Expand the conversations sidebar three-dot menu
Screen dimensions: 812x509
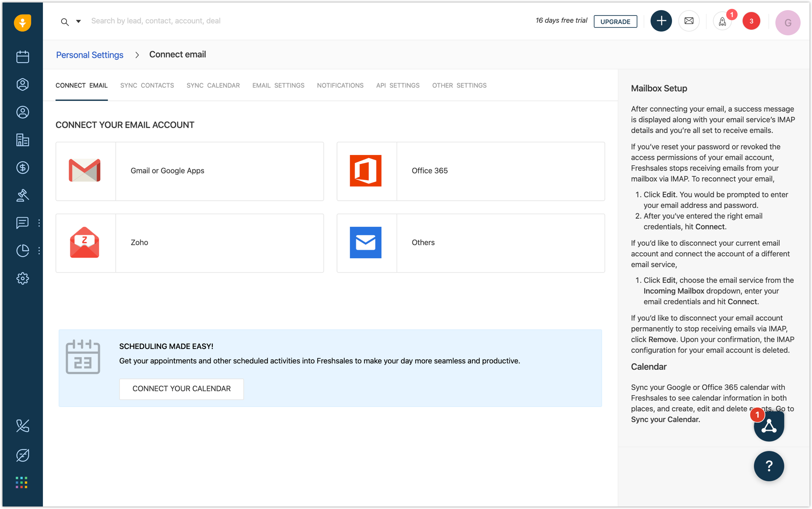coord(39,223)
